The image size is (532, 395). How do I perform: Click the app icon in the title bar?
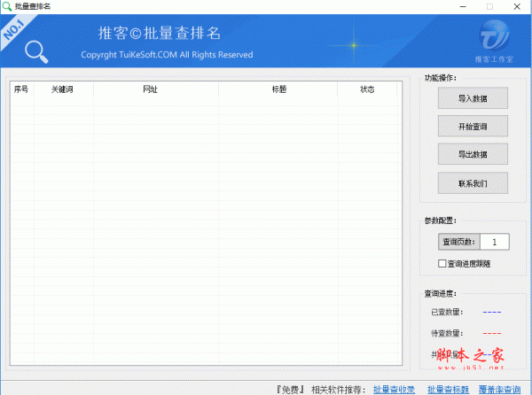[7, 6]
